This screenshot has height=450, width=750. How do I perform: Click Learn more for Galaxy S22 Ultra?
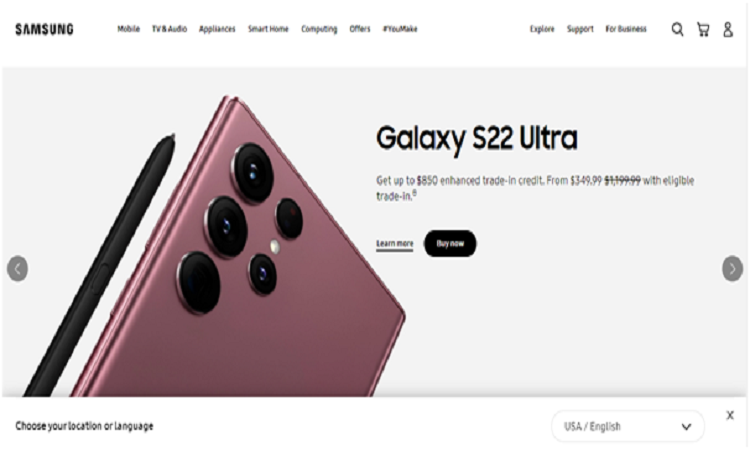click(395, 244)
